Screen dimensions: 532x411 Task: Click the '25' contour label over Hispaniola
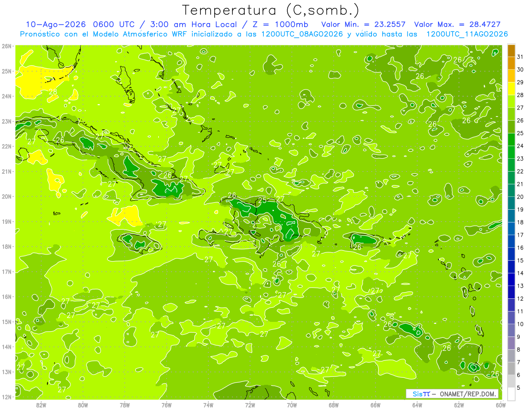(262, 200)
